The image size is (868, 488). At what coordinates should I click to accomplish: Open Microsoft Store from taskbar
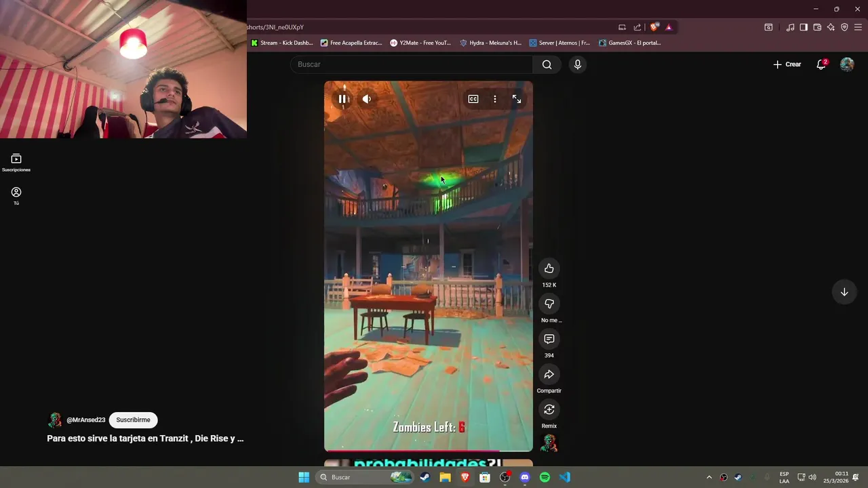point(485,477)
